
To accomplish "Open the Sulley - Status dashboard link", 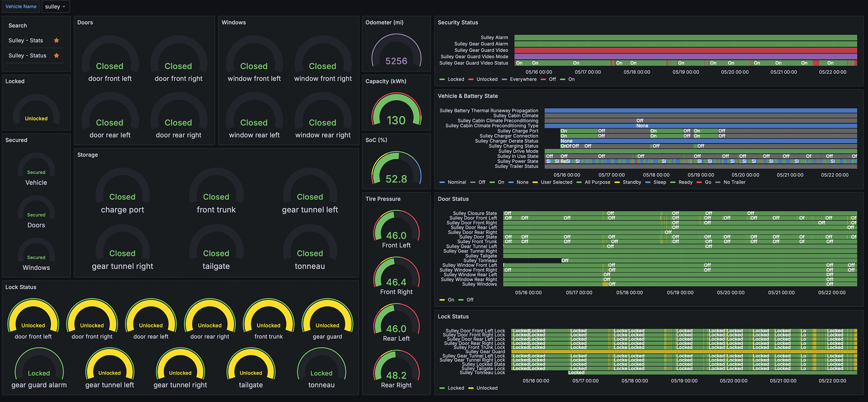I will tap(27, 55).
